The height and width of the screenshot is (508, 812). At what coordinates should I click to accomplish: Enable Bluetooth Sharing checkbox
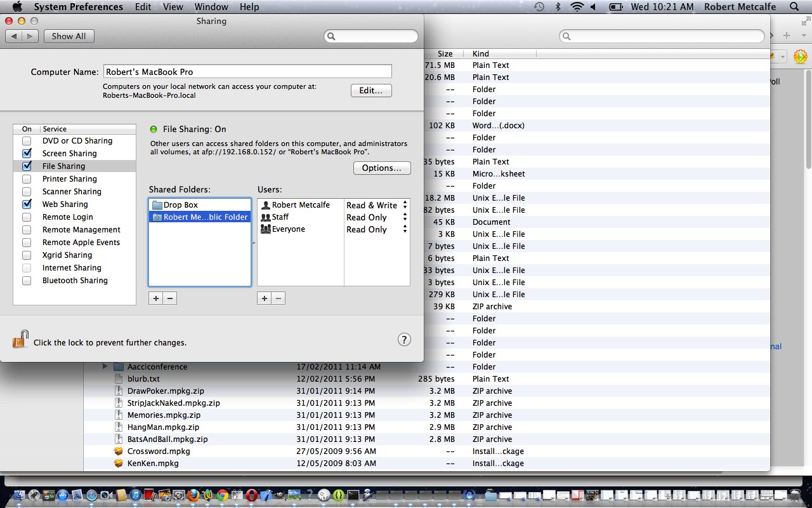pyautogui.click(x=27, y=281)
